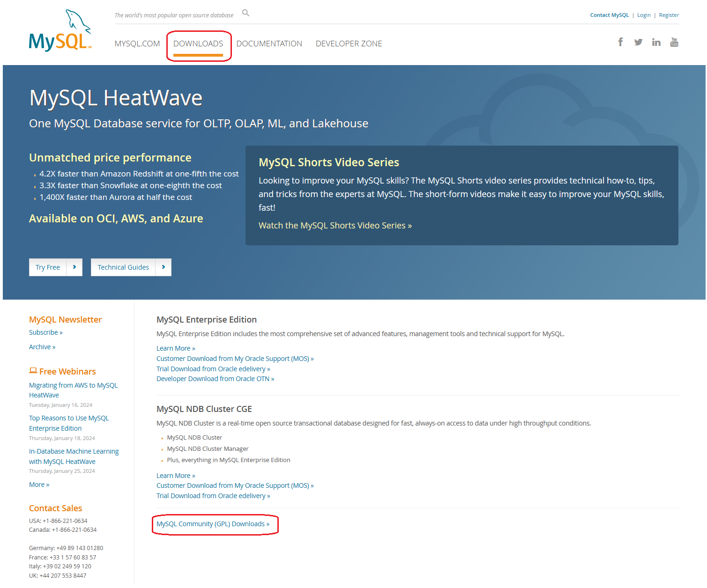The width and height of the screenshot is (707, 588).
Task: Click More webinars link
Action: (39, 485)
